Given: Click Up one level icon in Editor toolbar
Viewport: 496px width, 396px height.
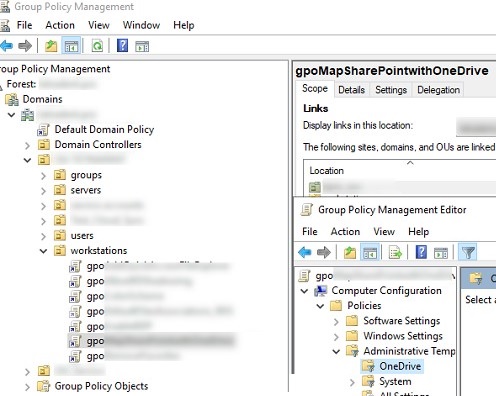Looking at the screenshot, I should (x=350, y=252).
